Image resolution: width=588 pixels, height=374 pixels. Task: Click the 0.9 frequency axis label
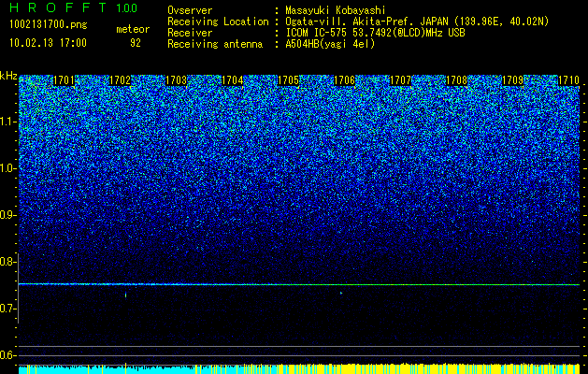8,215
